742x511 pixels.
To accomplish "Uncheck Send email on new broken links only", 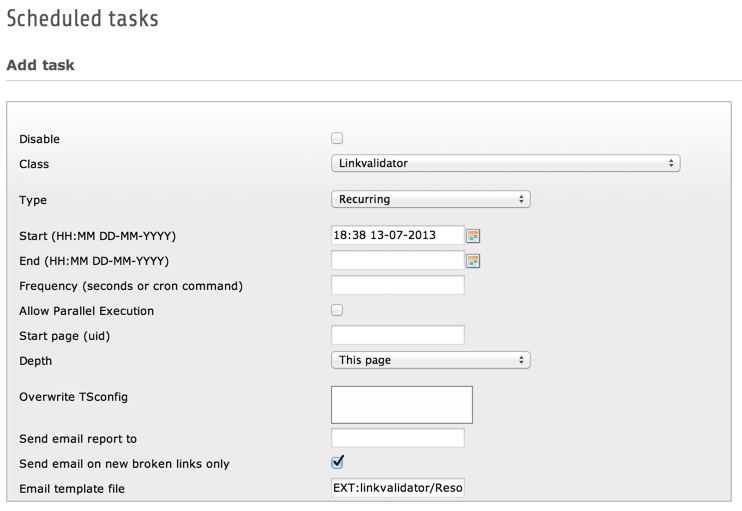I will click(337, 462).
